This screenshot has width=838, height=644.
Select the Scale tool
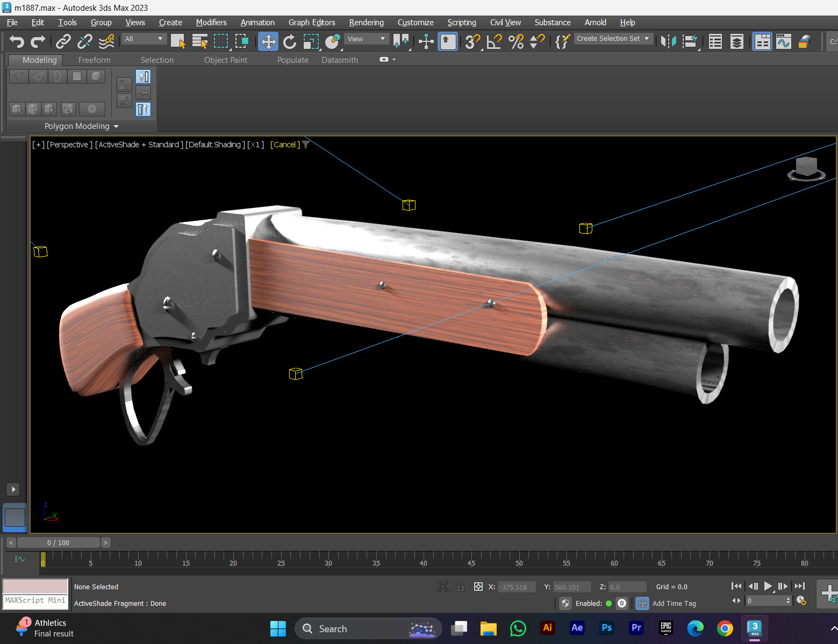[311, 41]
